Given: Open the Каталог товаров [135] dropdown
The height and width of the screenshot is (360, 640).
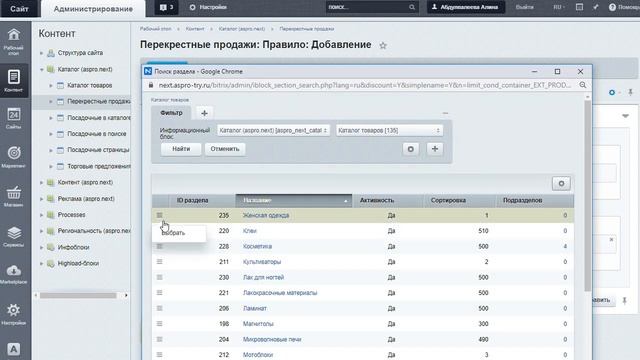Looking at the screenshot, I should (x=389, y=130).
